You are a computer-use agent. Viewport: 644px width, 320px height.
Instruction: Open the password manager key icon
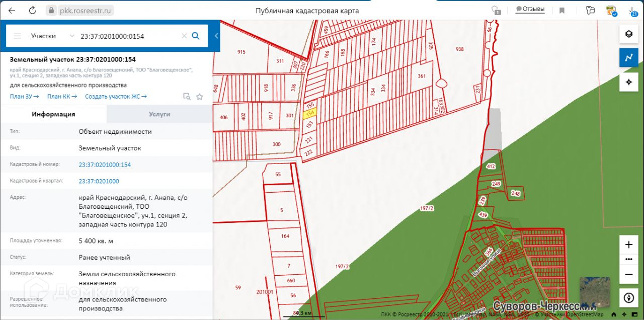pos(591,10)
